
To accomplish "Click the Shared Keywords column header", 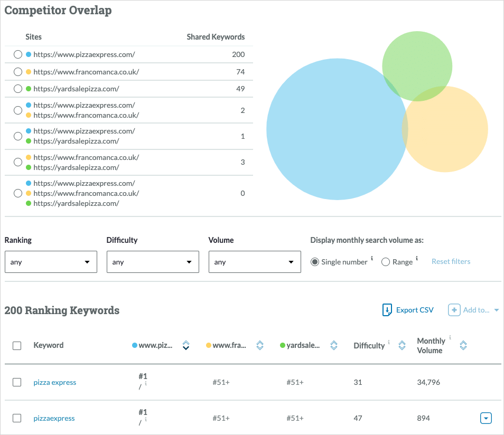I will [216, 37].
